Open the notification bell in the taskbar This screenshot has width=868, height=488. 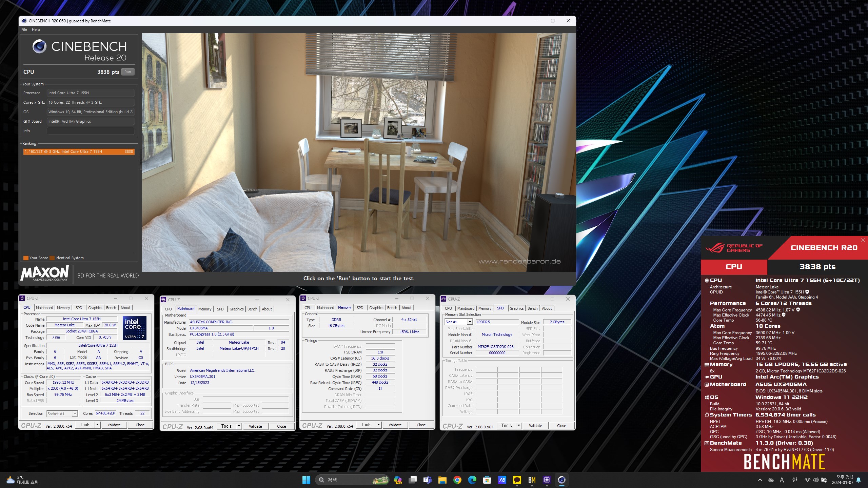[859, 480]
